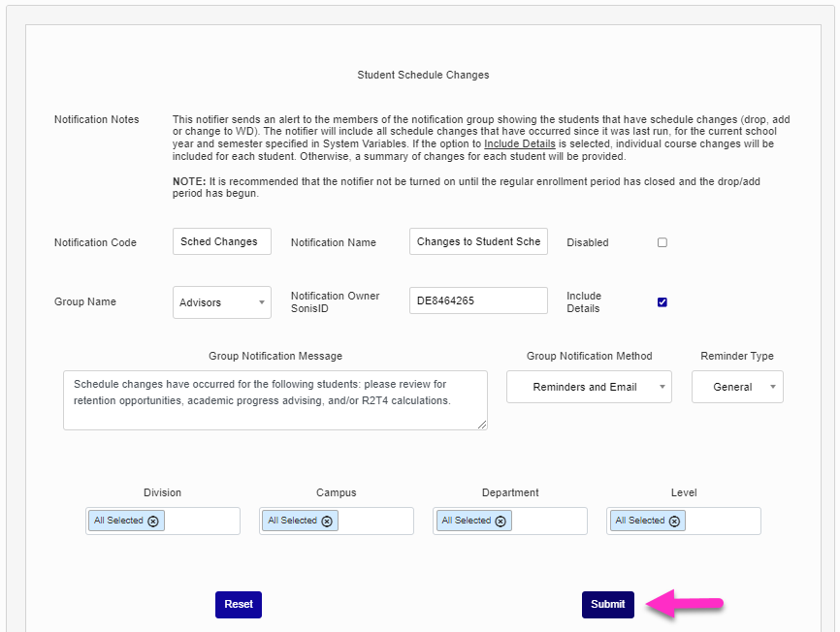Toggle the Disabled checkbox

tap(662, 242)
